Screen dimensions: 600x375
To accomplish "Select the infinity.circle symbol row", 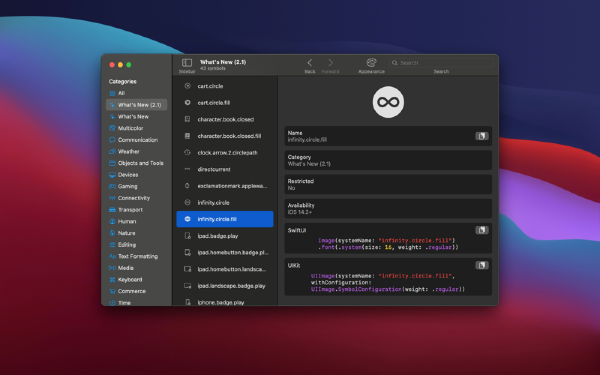I will click(225, 202).
